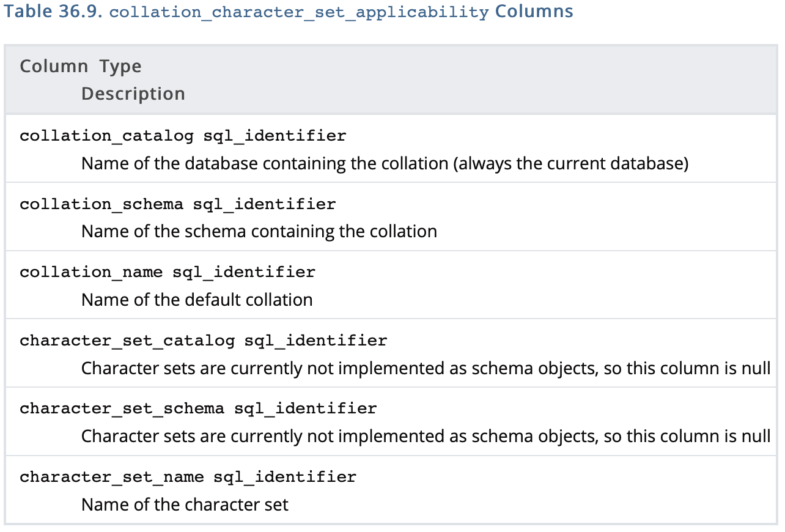Screen dimensions: 785x532
Task: Click the description under character_set_catalog
Action: [426, 369]
